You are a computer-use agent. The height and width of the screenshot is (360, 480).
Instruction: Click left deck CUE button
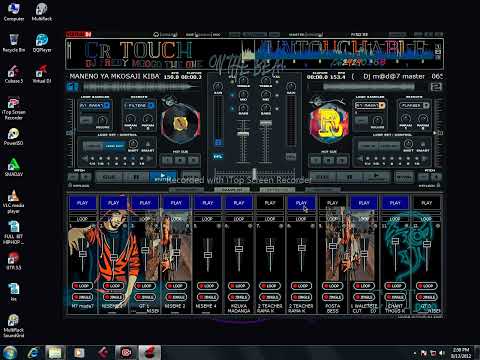coord(109,177)
